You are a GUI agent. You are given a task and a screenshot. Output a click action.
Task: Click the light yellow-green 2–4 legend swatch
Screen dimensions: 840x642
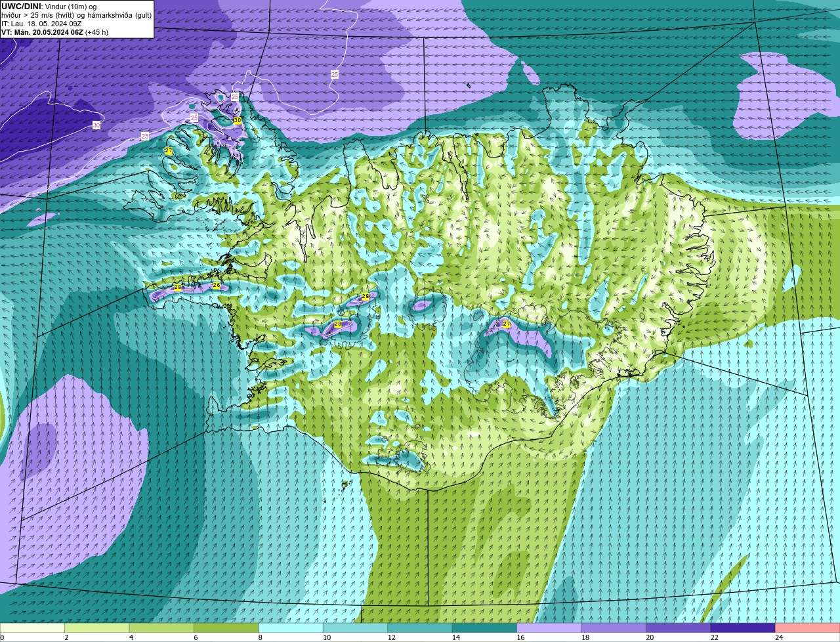pyautogui.click(x=97, y=628)
